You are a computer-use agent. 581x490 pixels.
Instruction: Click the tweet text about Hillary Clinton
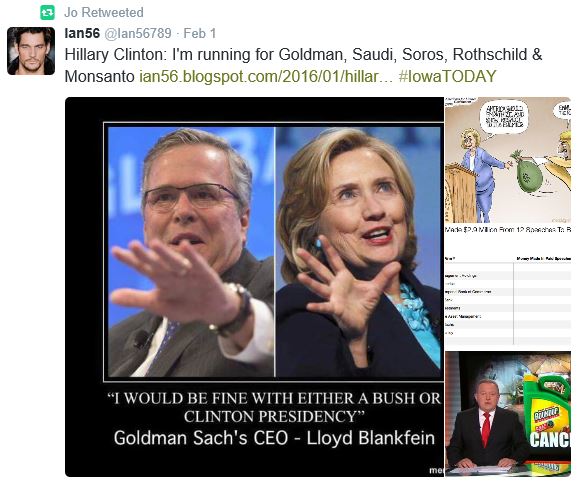303,65
